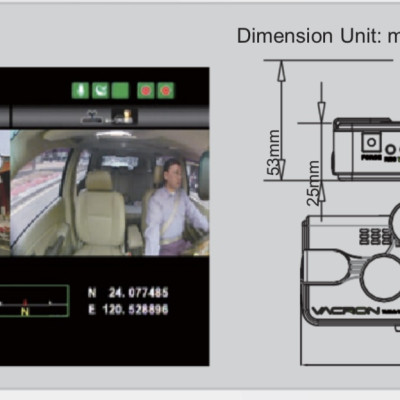
Task: Click the 53mm dimension label
Action: 274,153
